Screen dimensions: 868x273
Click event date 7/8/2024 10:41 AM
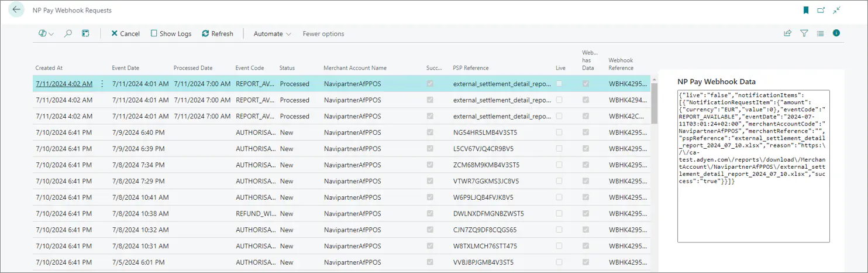point(140,197)
